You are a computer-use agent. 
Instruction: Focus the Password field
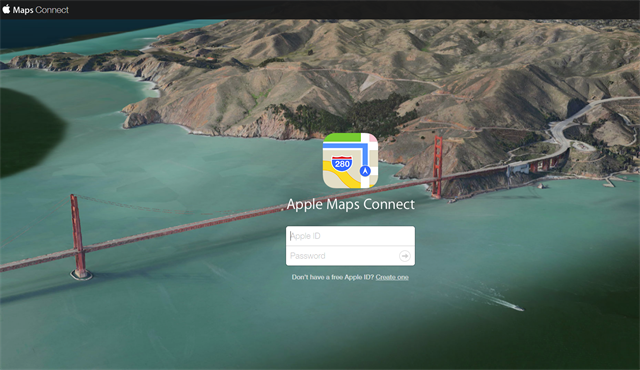tap(342, 256)
